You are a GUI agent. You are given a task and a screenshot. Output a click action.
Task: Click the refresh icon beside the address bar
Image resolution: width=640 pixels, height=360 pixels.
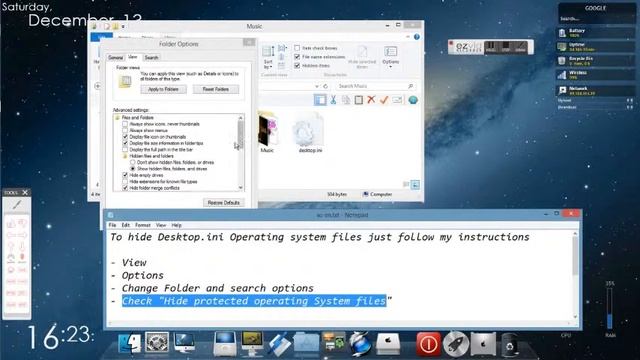tap(325, 86)
